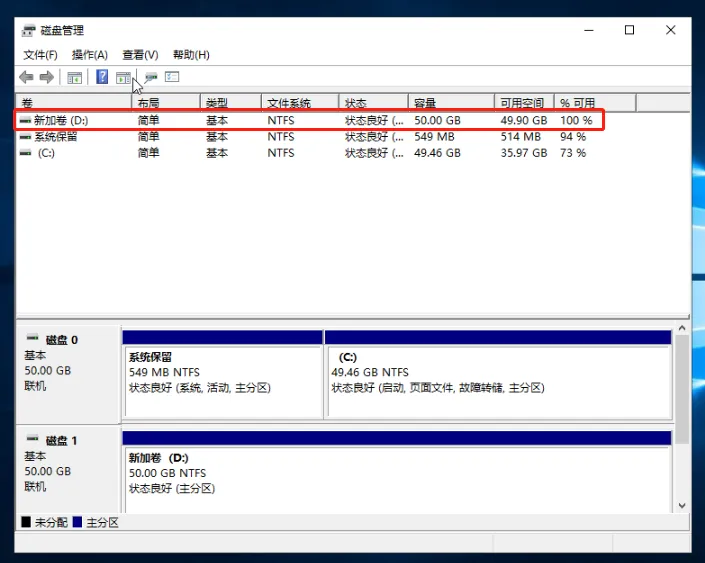Screen dimensions: 705x563
Task: Click the 50.00 GB capacity cell
Action: click(437, 121)
